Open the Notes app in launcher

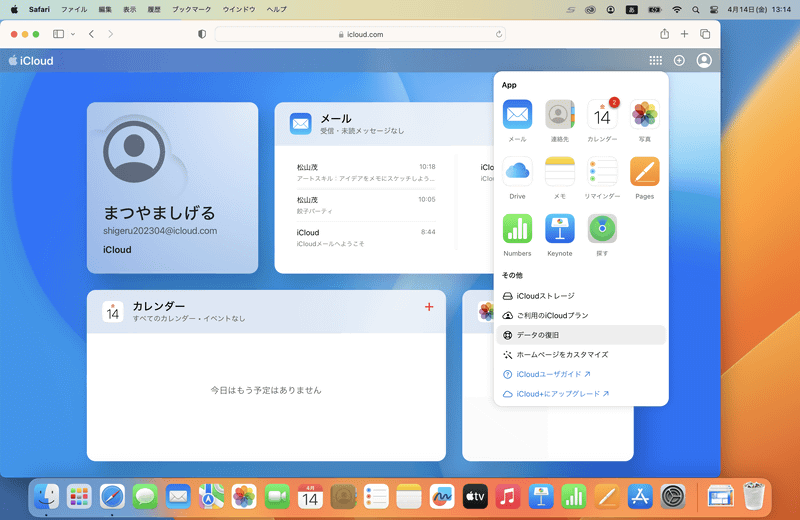(x=560, y=171)
